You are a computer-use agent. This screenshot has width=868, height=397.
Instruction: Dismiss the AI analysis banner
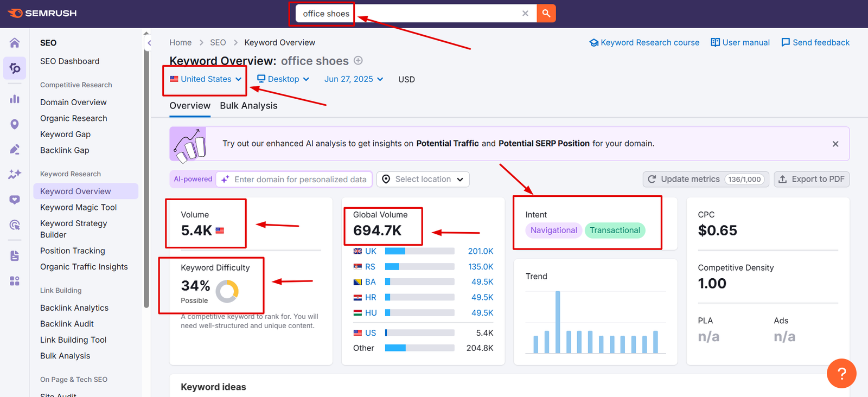pyautogui.click(x=835, y=144)
